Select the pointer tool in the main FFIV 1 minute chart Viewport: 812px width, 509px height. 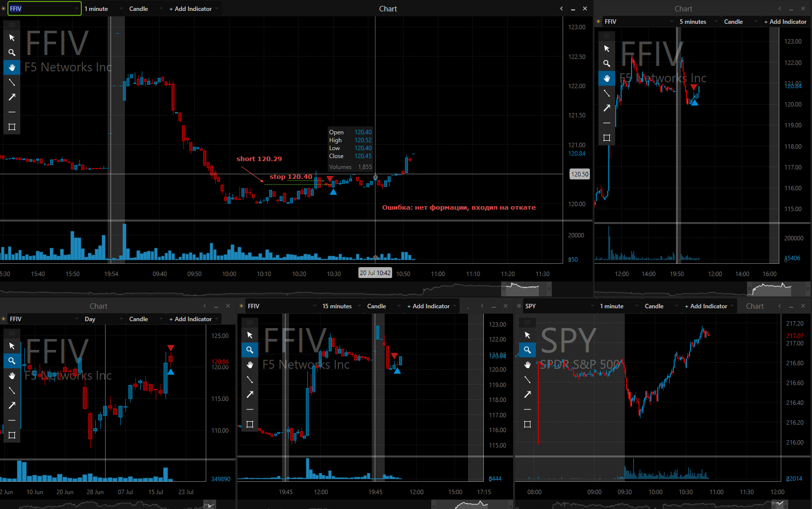click(x=12, y=38)
